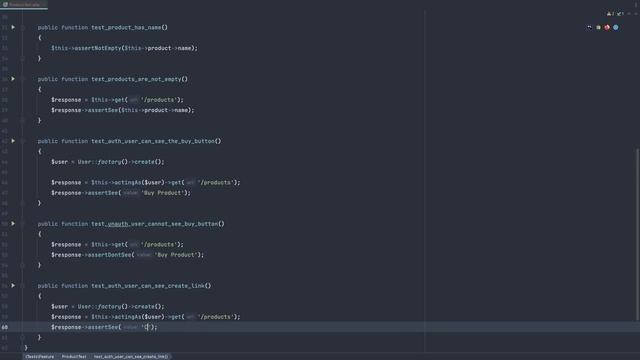Click fold end marker of buy button test
640x360 pixels.
pyautogui.click(x=23, y=203)
